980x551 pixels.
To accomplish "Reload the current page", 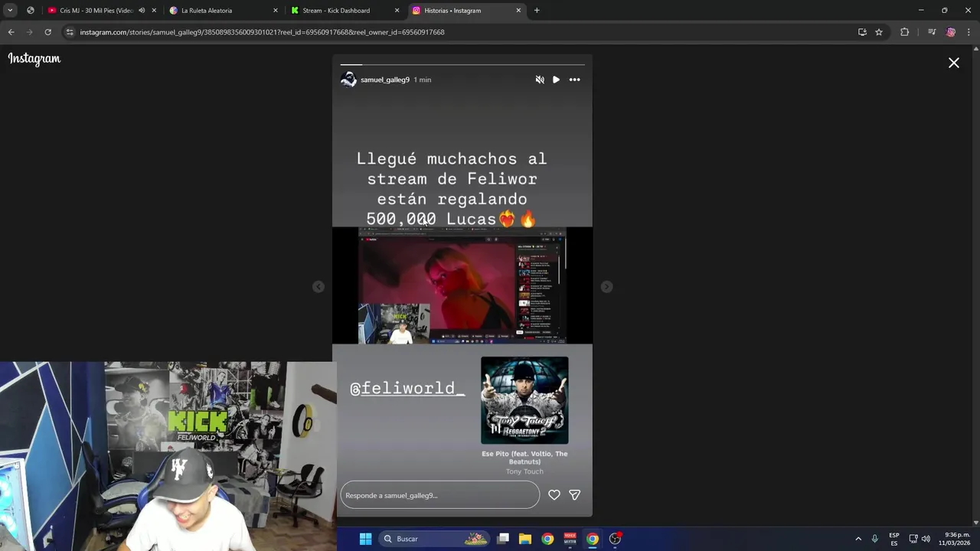I will (47, 32).
